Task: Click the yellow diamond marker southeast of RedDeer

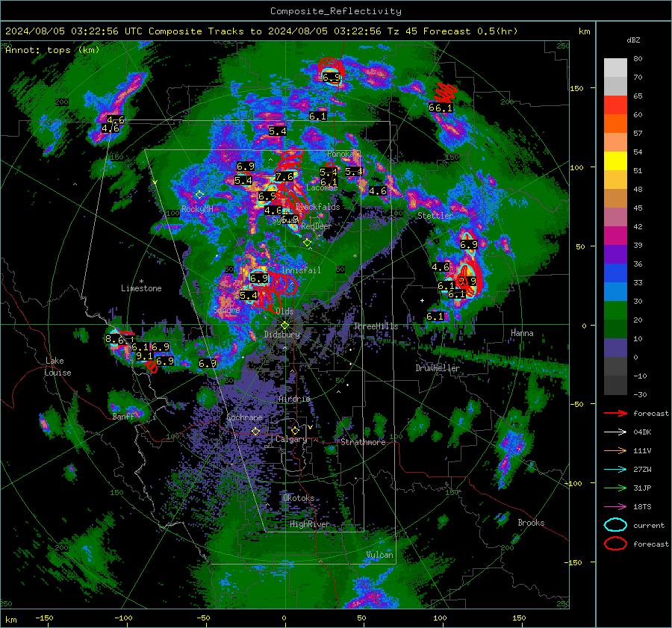Action: pyautogui.click(x=307, y=243)
